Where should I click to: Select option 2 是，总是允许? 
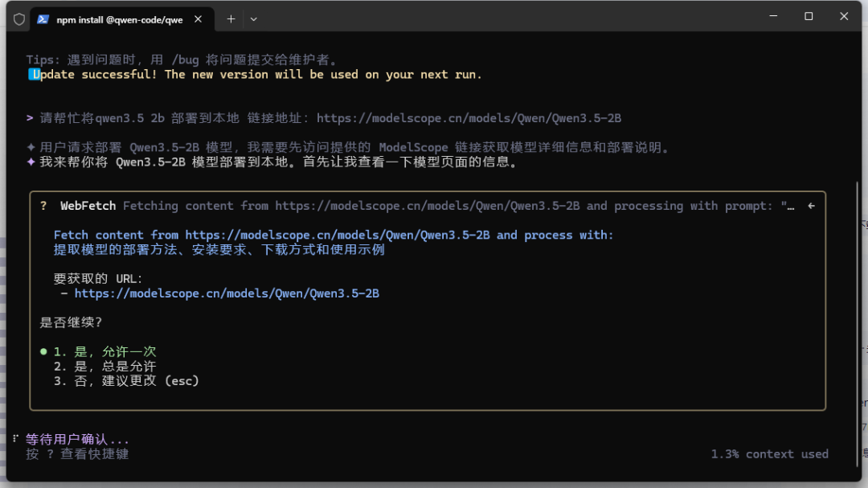104,366
